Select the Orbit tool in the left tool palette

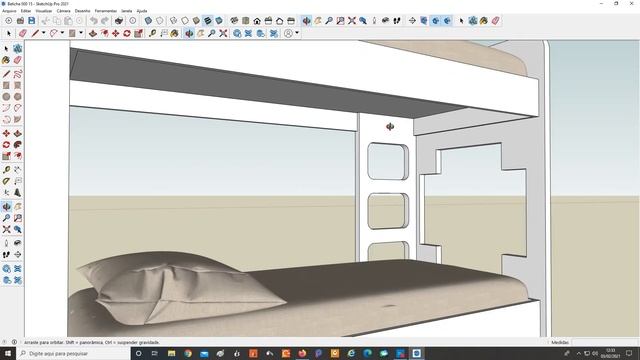(x=6, y=207)
